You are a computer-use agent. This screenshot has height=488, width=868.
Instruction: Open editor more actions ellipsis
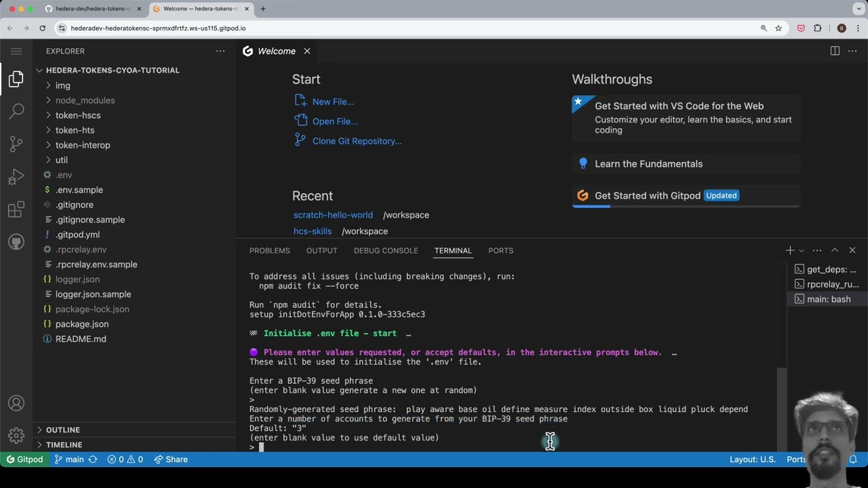click(x=852, y=51)
